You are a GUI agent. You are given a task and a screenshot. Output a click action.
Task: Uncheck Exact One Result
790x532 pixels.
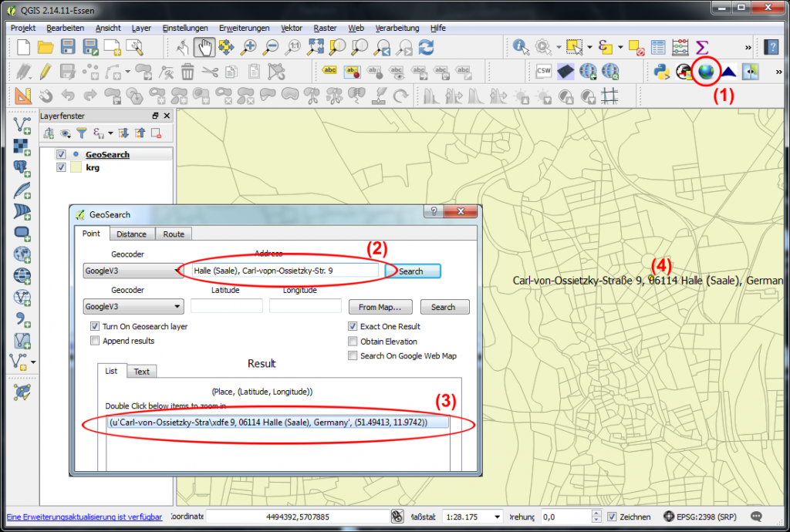353,326
